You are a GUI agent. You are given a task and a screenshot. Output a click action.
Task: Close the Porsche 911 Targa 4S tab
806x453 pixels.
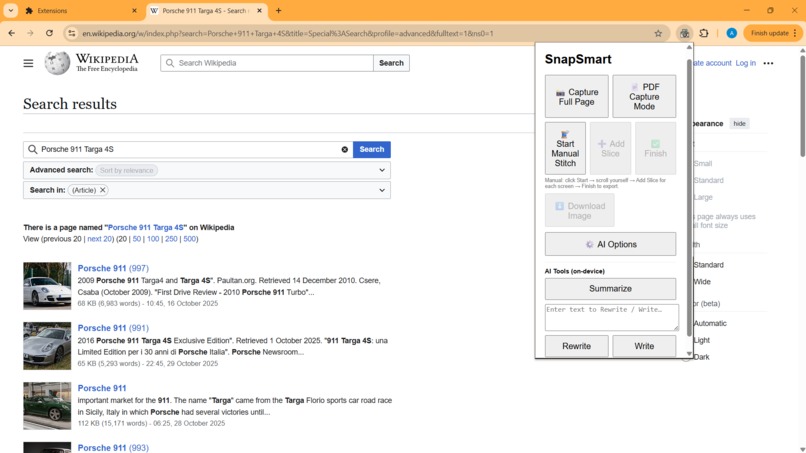tap(260, 10)
